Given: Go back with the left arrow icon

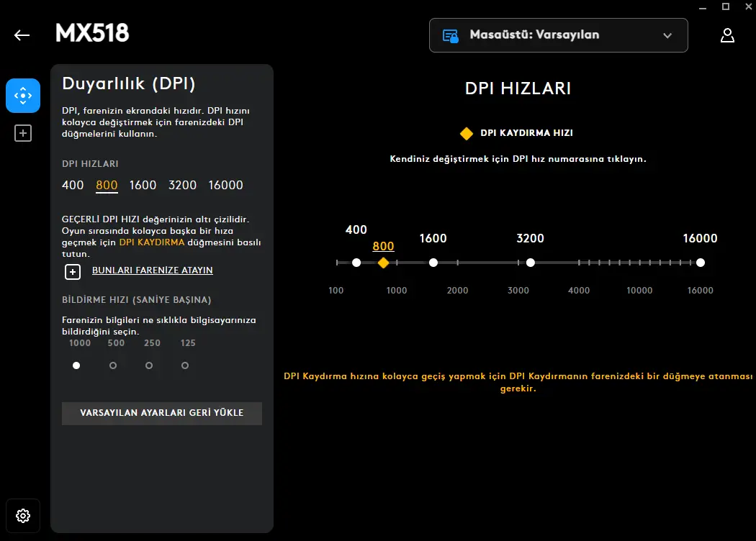Looking at the screenshot, I should [x=22, y=35].
